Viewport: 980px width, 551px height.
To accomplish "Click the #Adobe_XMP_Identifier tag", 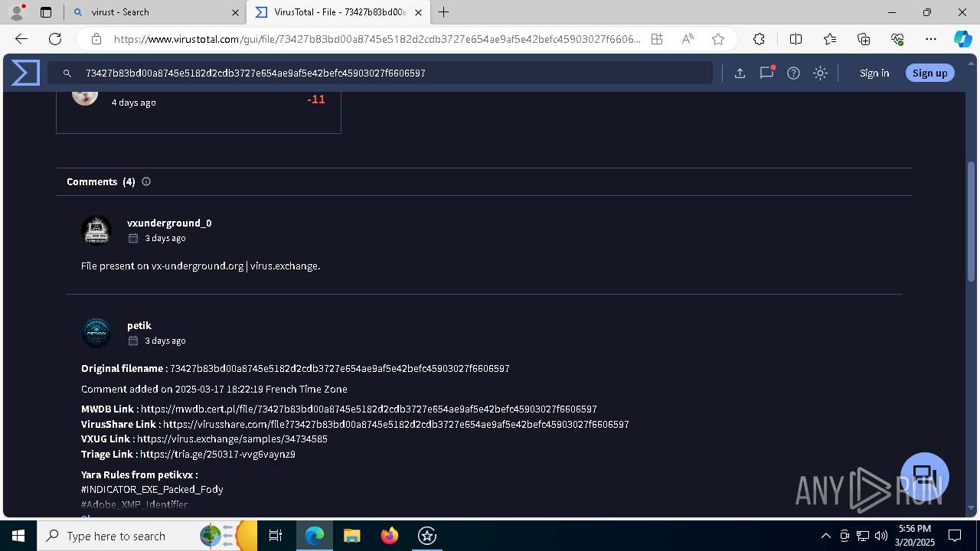I will pos(134,504).
